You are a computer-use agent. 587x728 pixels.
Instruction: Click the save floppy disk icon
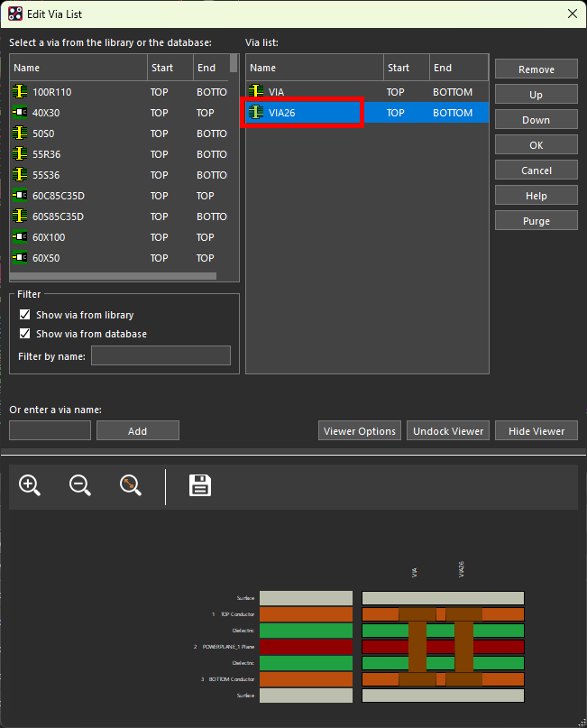(x=199, y=485)
